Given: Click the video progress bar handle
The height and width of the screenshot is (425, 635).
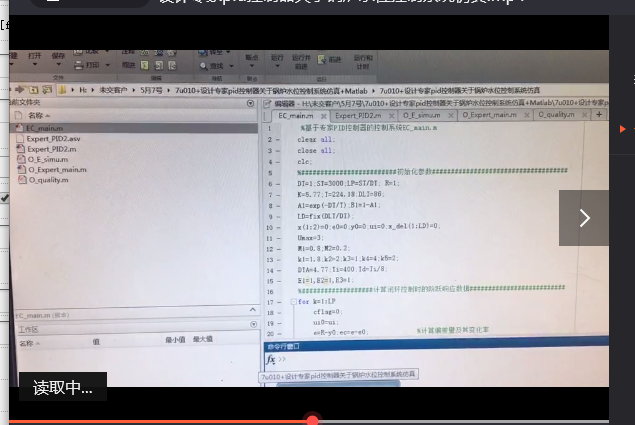Looking at the screenshot, I should click(x=312, y=421).
